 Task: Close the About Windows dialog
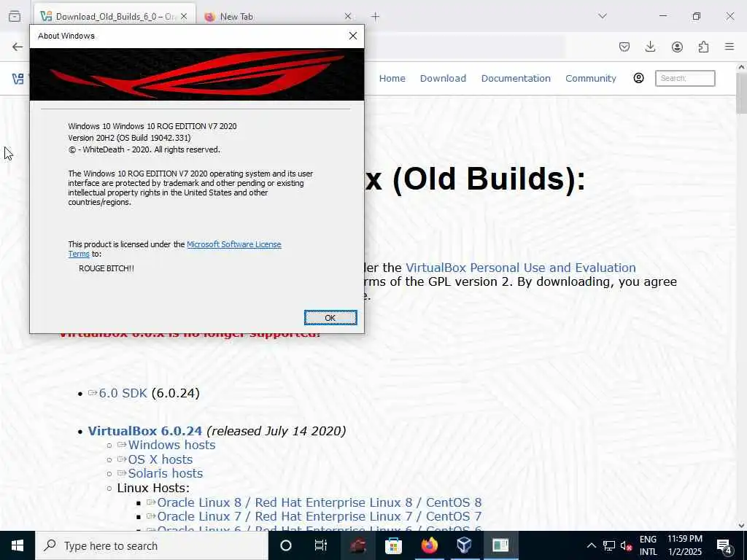point(352,36)
